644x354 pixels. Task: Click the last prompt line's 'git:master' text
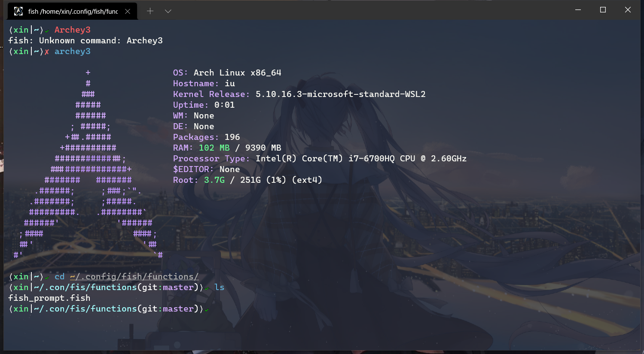click(168, 309)
